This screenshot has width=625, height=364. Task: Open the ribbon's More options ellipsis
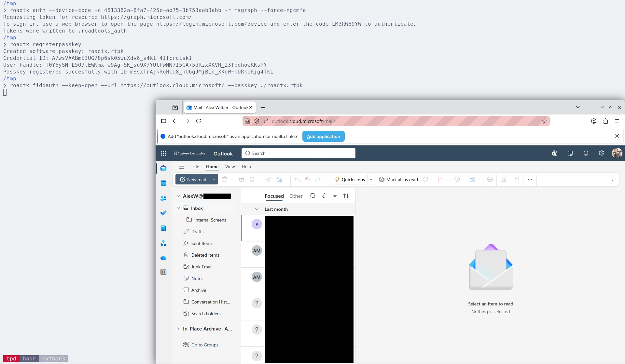click(x=530, y=179)
